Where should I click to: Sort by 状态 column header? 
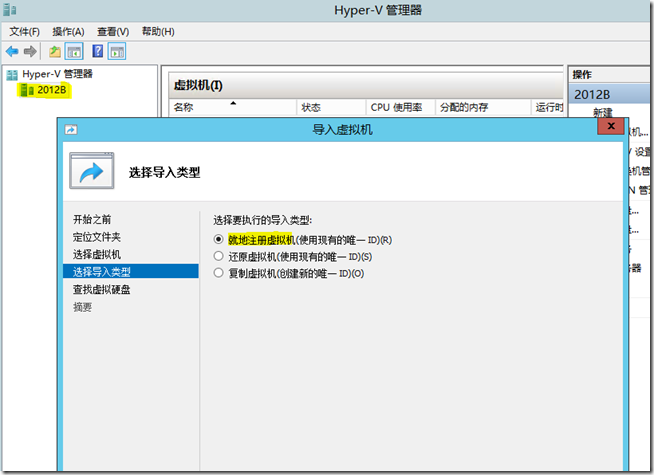click(331, 107)
